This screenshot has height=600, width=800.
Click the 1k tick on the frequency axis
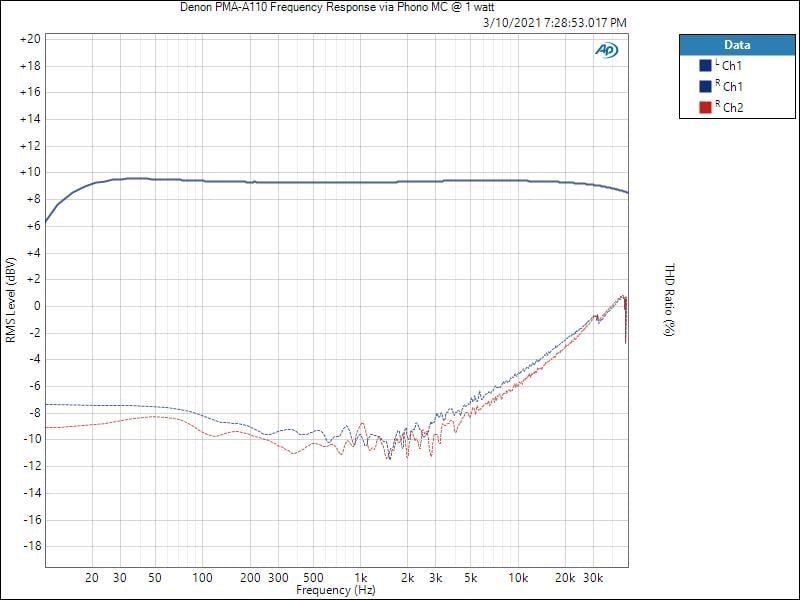pyautogui.click(x=361, y=578)
